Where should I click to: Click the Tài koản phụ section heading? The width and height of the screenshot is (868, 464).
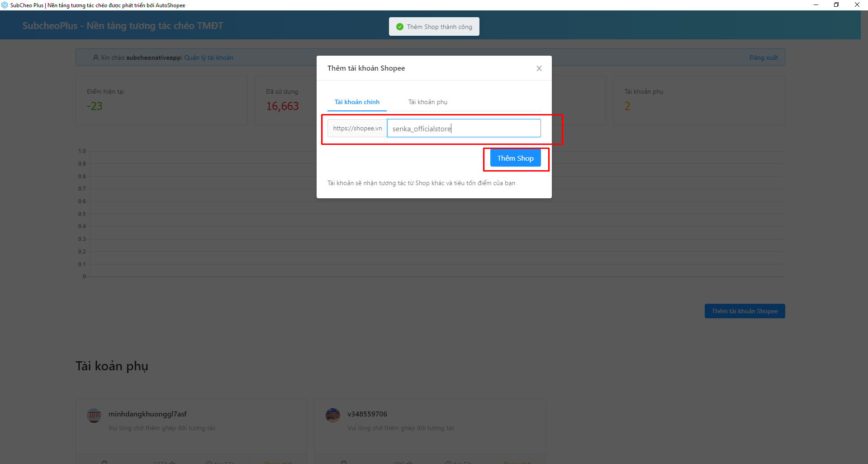click(112, 366)
